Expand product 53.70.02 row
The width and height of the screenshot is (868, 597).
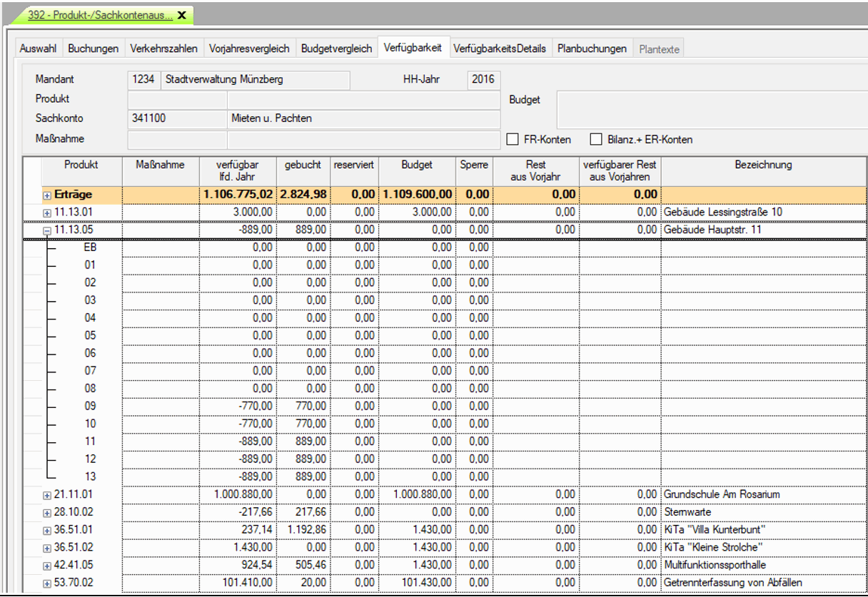47,583
